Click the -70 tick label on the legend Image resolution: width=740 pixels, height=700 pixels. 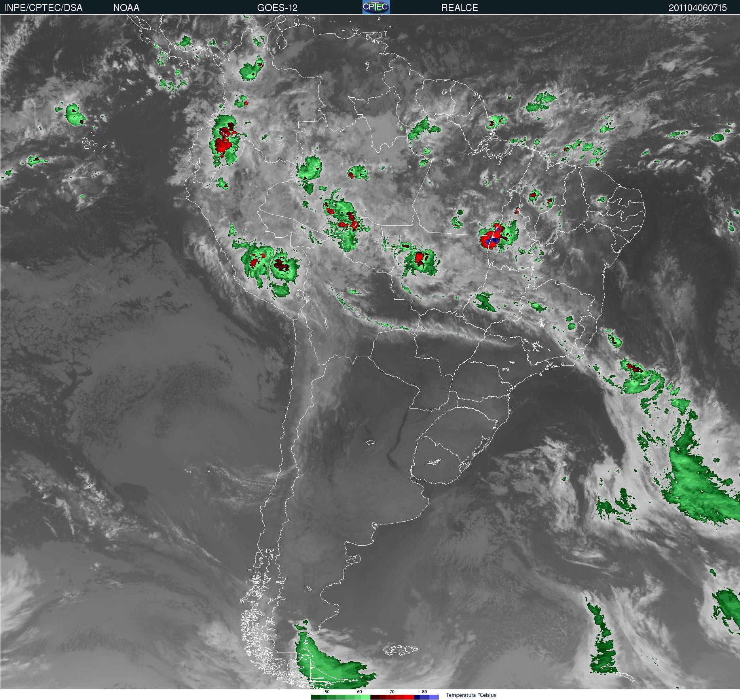[391, 692]
